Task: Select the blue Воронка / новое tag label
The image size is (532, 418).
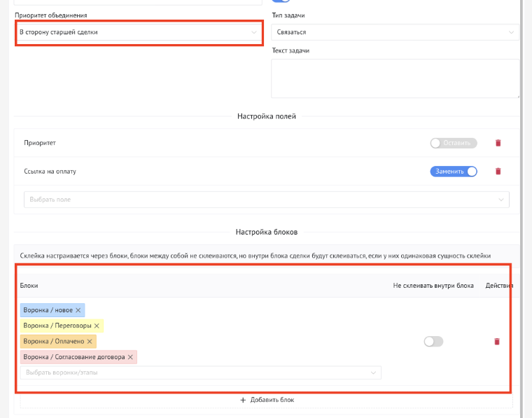Action: point(48,310)
